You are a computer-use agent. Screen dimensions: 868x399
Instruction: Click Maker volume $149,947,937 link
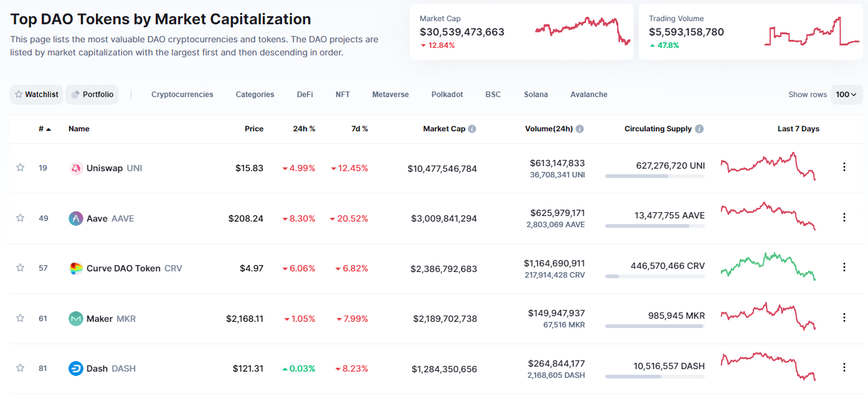click(x=557, y=313)
